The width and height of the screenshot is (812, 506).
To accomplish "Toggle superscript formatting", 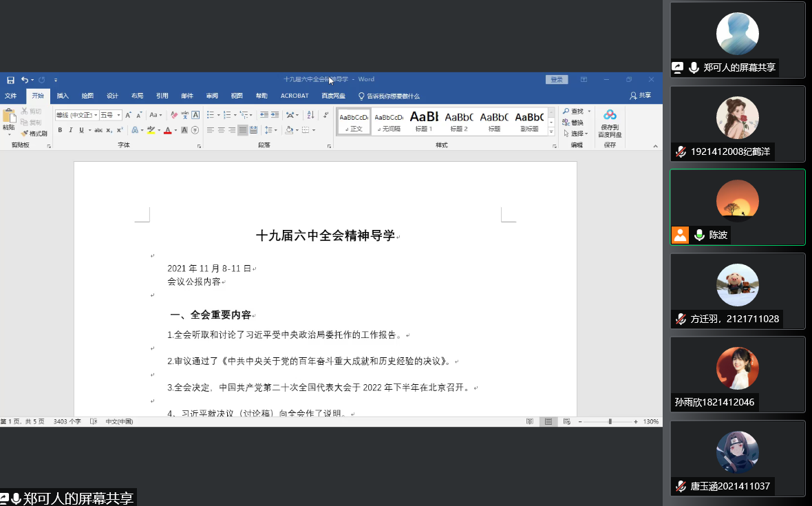I will [x=119, y=130].
